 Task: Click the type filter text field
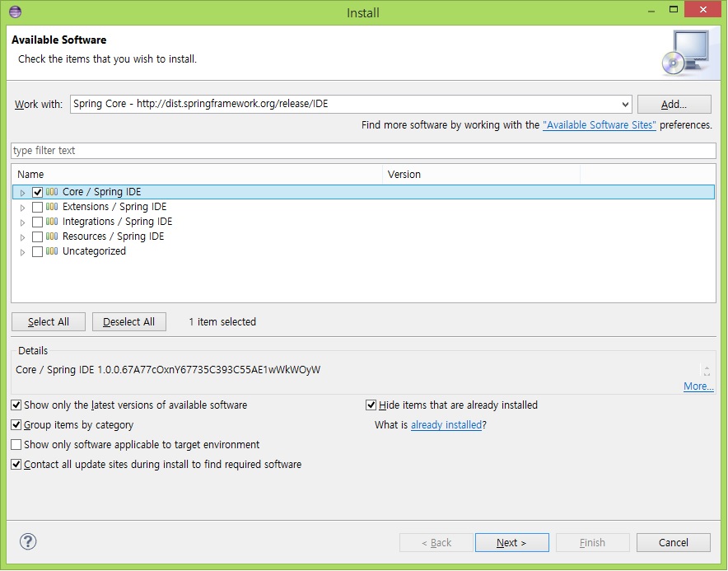point(362,151)
